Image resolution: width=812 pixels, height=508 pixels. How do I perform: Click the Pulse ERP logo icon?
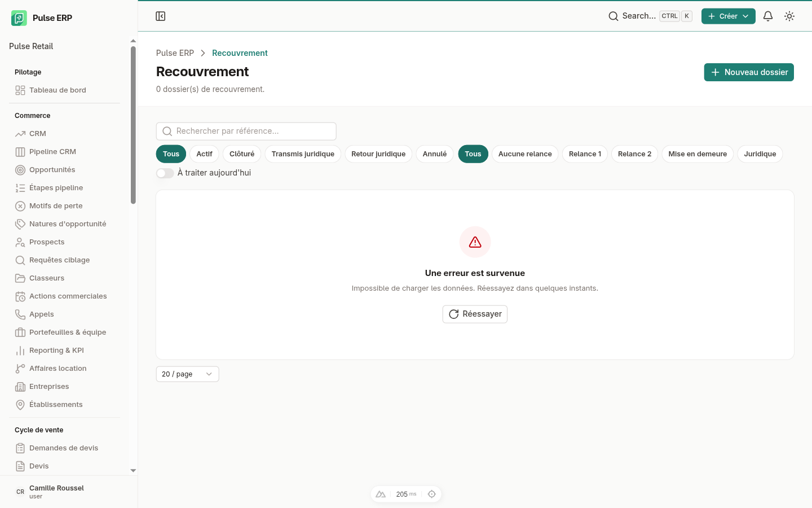pos(19,18)
